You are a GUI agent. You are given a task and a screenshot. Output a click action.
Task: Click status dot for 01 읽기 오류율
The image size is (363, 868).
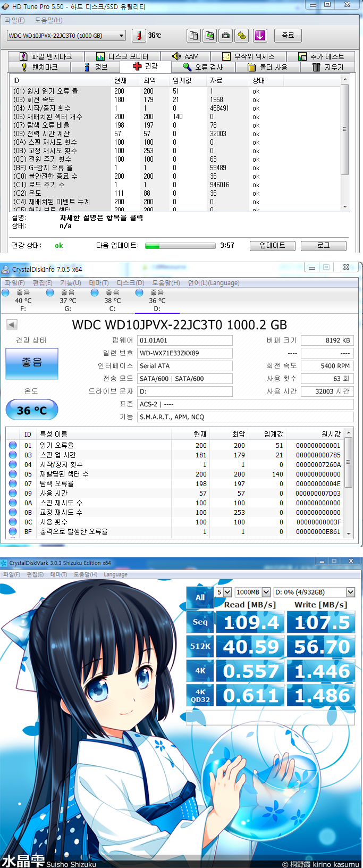(13, 445)
